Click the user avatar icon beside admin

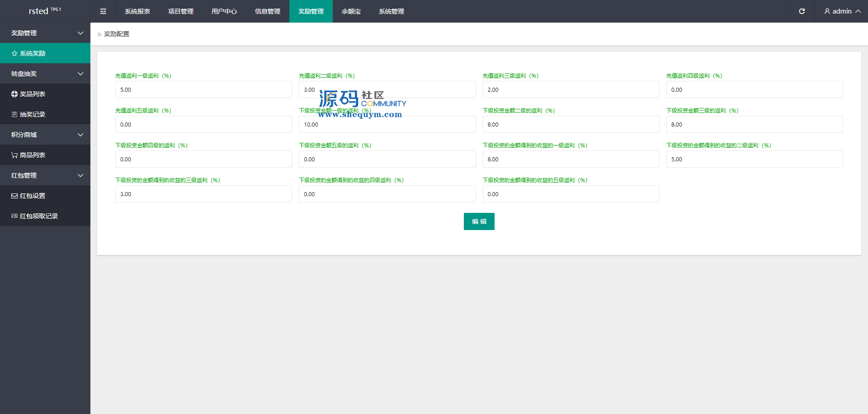tap(827, 11)
